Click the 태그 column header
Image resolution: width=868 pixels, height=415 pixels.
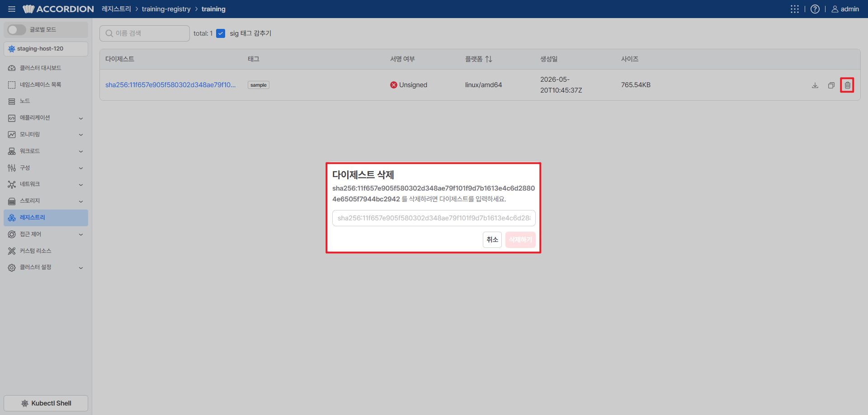point(254,59)
